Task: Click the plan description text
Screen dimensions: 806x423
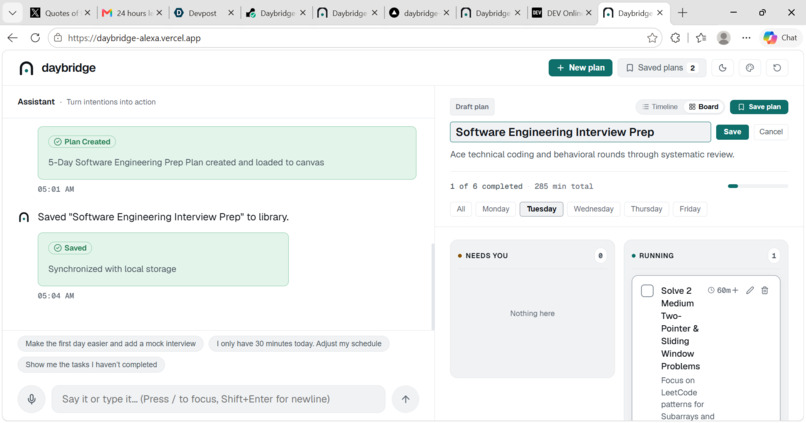Action: [592, 154]
